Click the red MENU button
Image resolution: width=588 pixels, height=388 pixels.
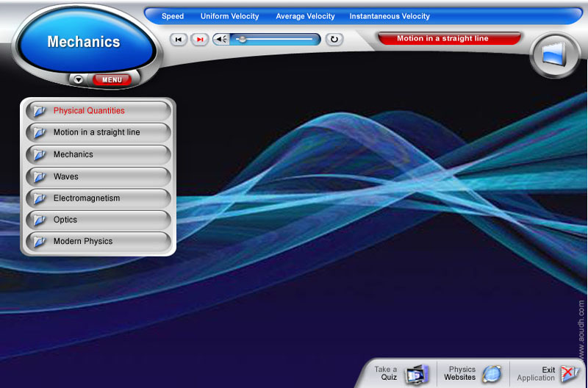(x=112, y=79)
